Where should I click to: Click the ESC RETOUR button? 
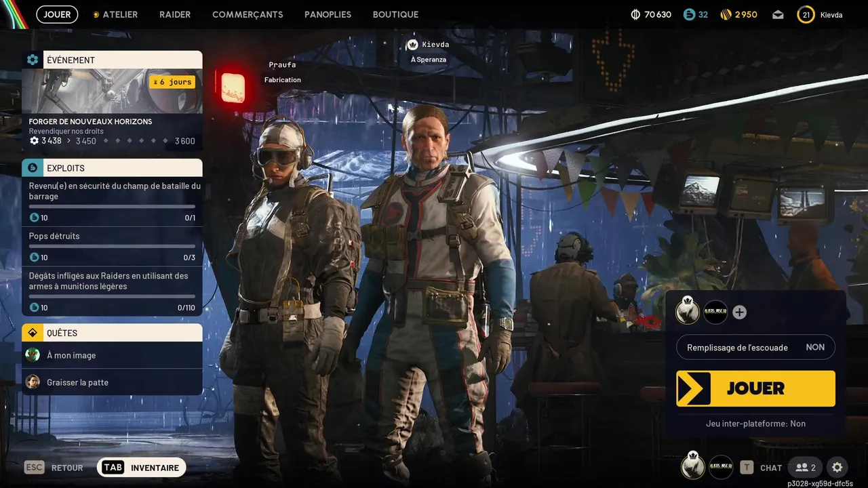[x=54, y=468]
